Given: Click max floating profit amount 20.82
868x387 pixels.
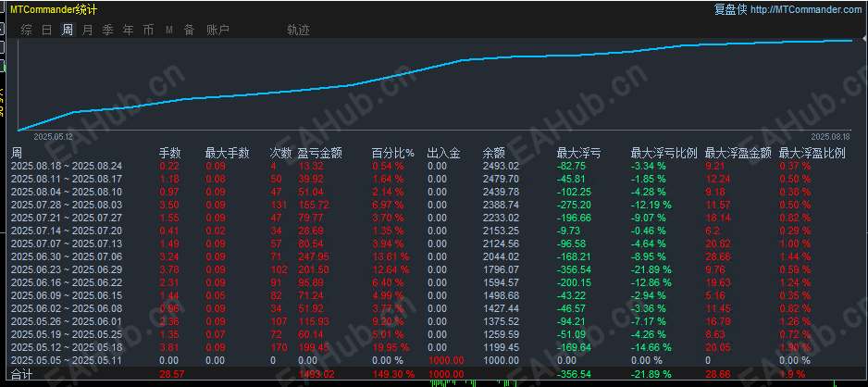Looking at the screenshot, I should pyautogui.click(x=717, y=243).
